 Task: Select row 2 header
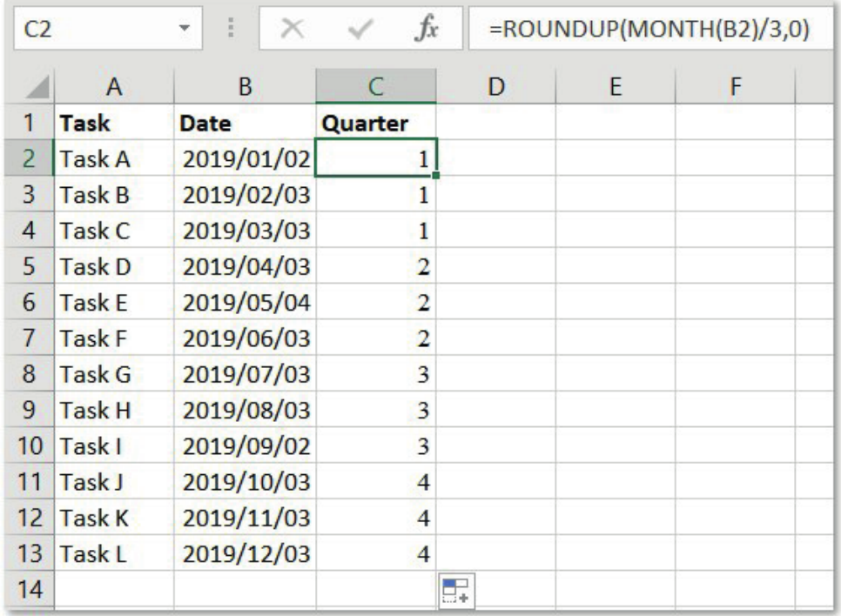click(30, 158)
